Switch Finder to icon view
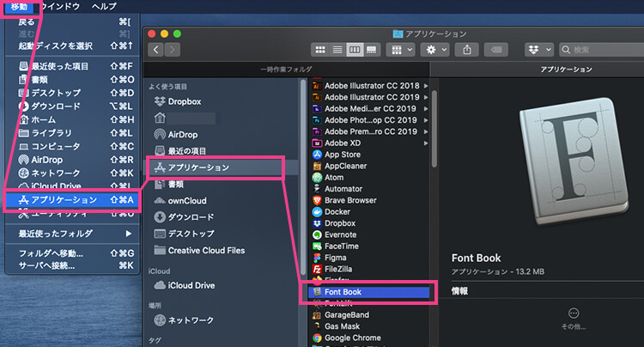 [321, 50]
